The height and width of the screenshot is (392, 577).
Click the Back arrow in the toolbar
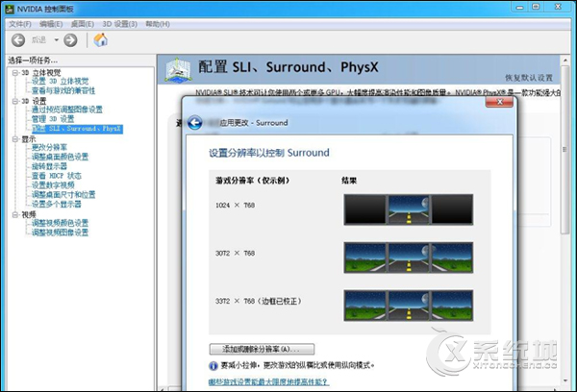[x=18, y=40]
